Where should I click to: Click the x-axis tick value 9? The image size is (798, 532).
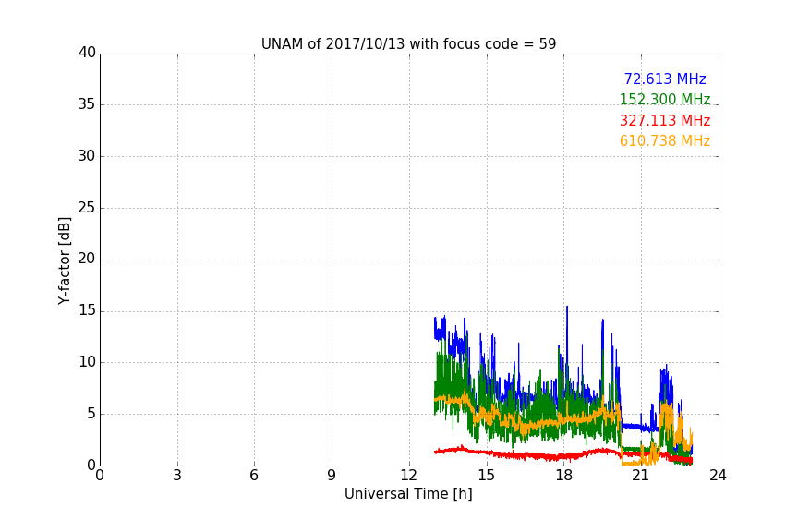tap(332, 476)
